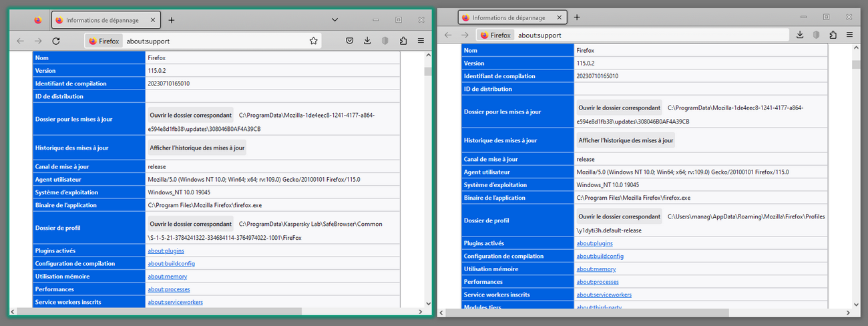Open the downloads panel in the left window

tap(367, 41)
